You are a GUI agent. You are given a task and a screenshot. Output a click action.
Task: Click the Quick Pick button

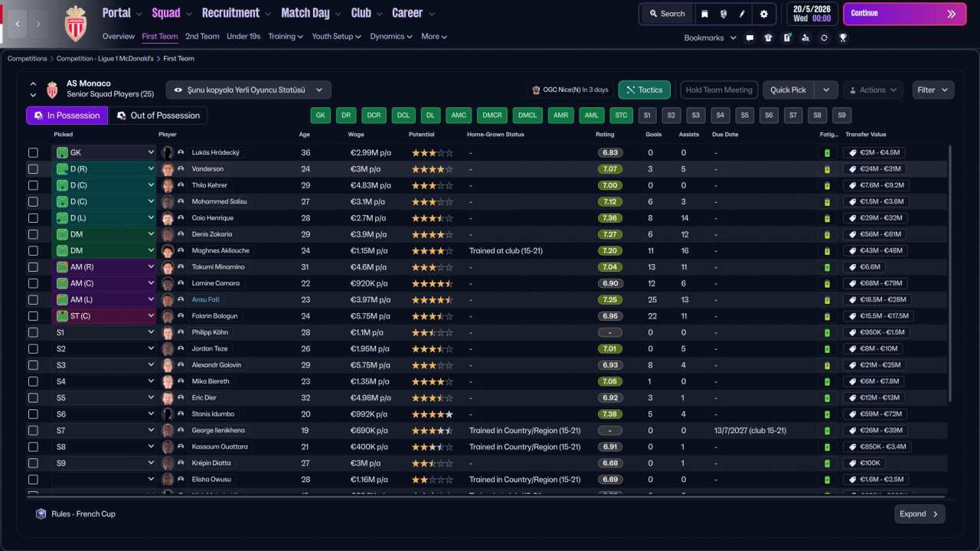click(789, 90)
